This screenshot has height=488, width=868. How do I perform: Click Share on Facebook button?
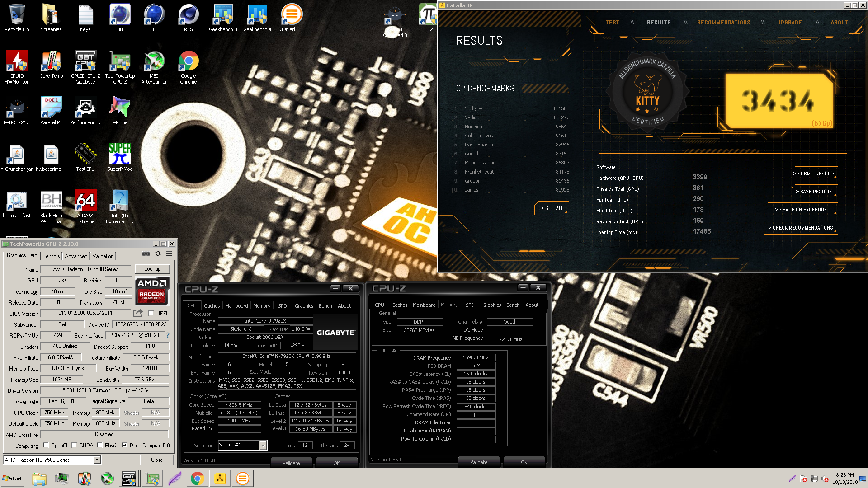pos(801,210)
